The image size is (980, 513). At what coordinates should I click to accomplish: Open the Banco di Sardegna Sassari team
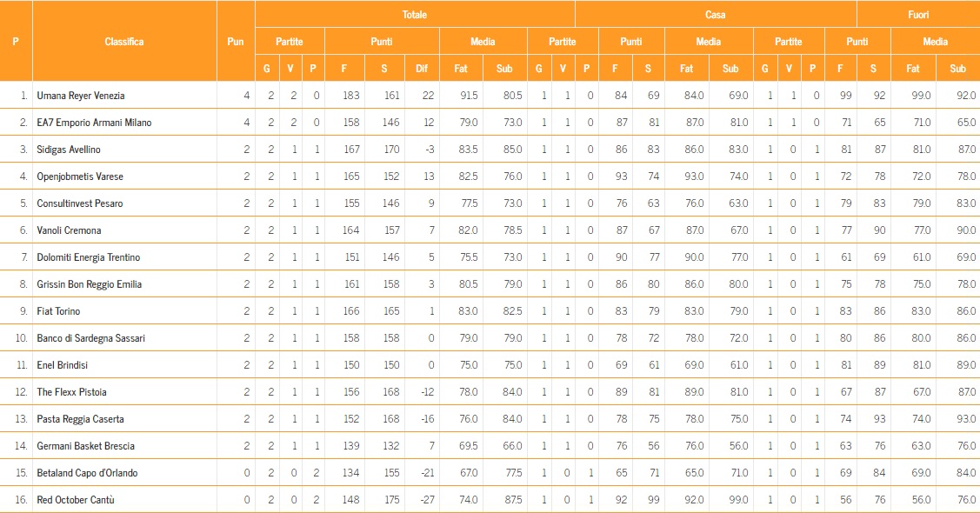coord(90,338)
